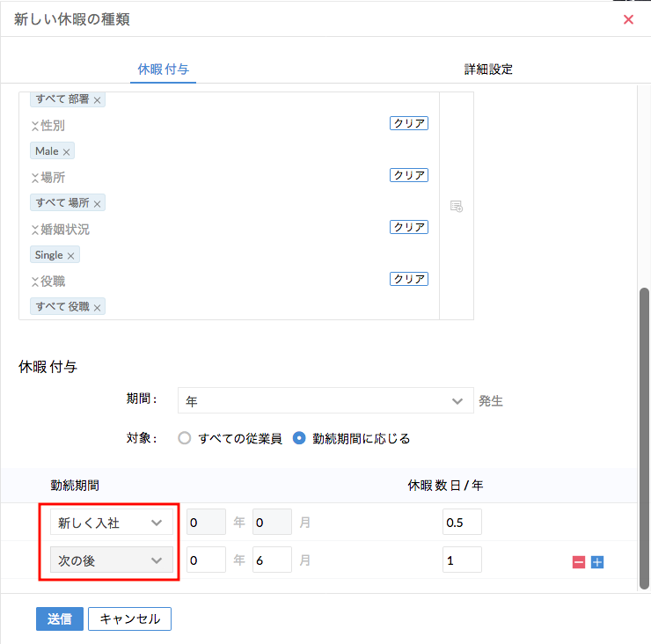This screenshot has height=644, width=651.
Task: Switch to the 休暇付与 tab
Action: (x=163, y=69)
